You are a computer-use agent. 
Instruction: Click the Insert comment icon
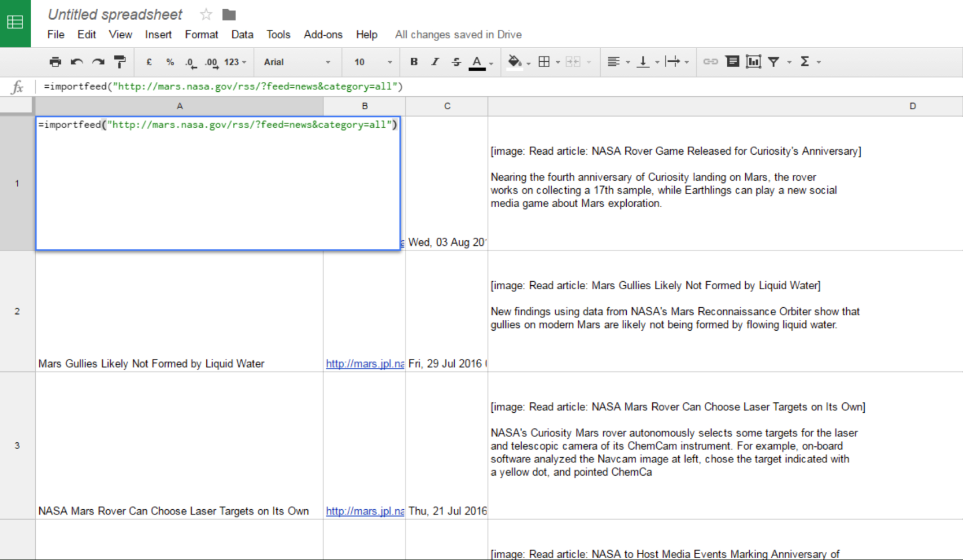(x=732, y=62)
